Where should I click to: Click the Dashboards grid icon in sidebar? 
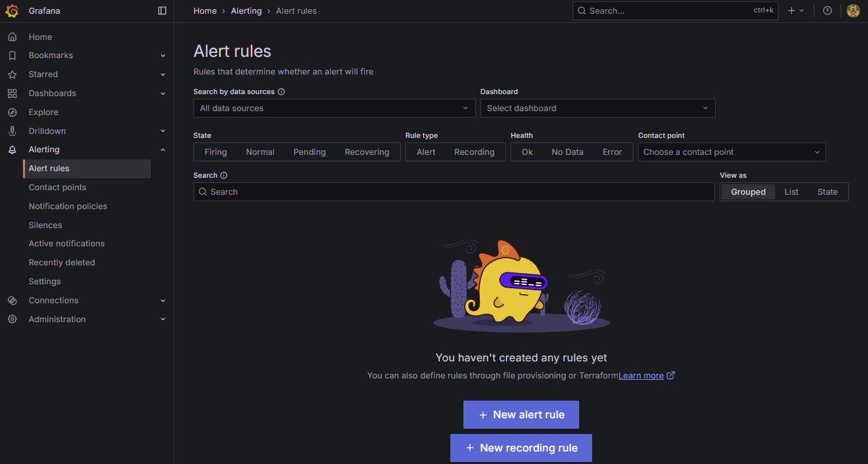pyautogui.click(x=12, y=93)
